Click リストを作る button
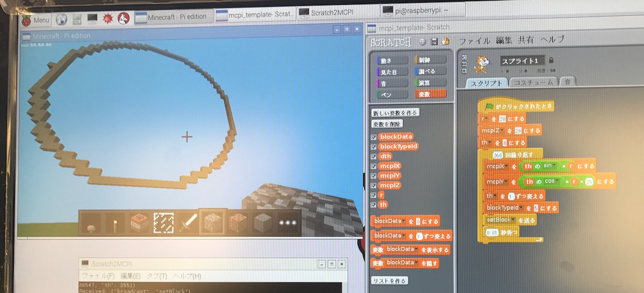 [390, 280]
